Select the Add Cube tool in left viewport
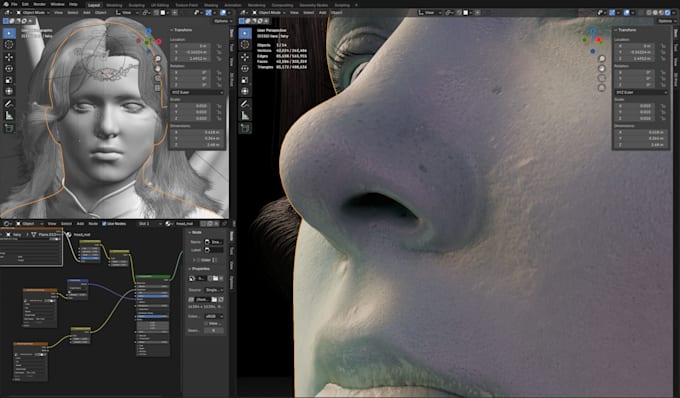This screenshot has width=680, height=398. pos(9,127)
